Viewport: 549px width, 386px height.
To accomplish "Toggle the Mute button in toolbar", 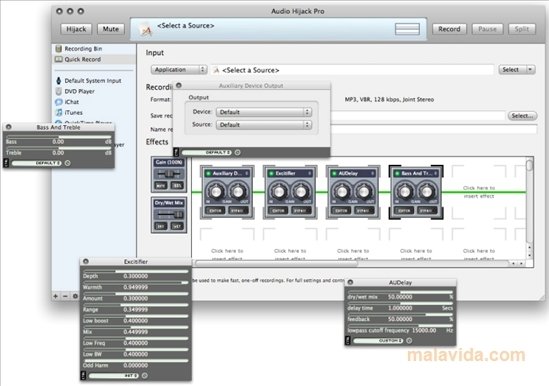I will click(x=111, y=29).
